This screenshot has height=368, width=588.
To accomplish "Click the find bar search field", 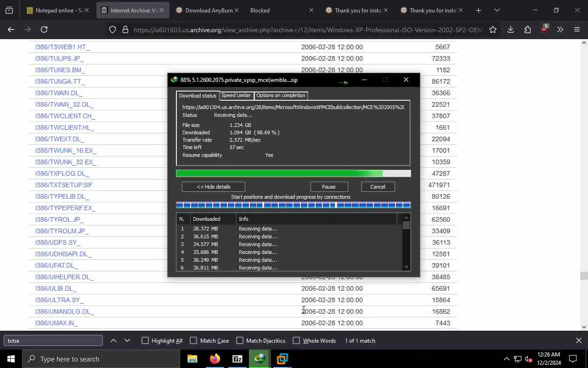I will click(53, 340).
